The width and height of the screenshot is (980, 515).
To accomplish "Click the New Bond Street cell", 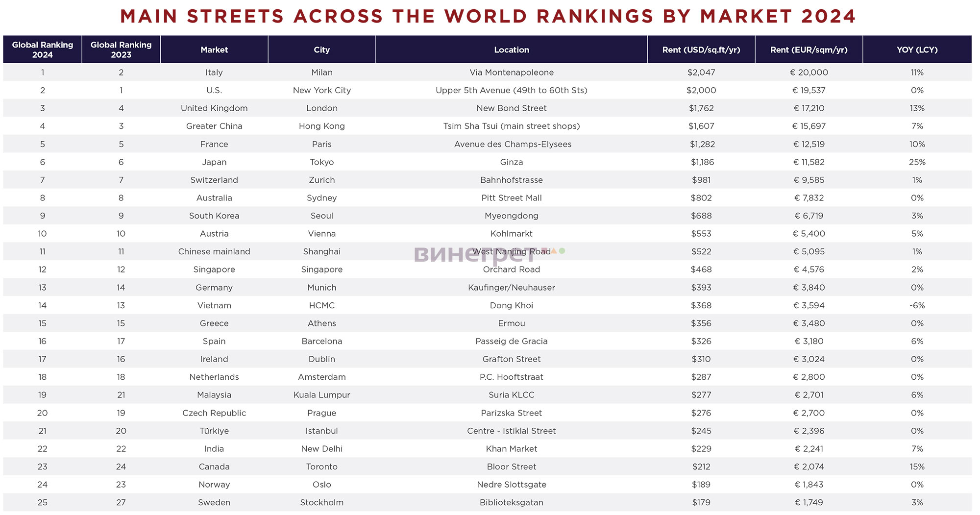I will click(512, 108).
